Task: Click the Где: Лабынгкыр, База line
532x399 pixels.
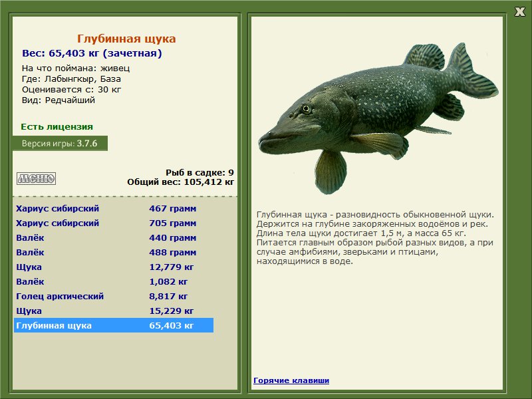Action: tap(71, 79)
